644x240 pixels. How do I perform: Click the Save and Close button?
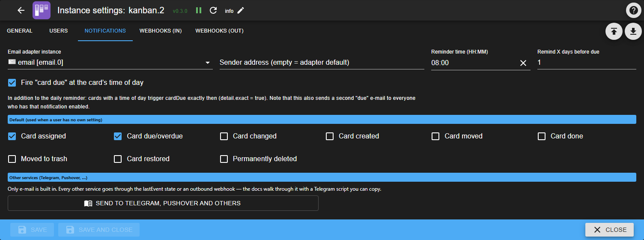point(99,230)
